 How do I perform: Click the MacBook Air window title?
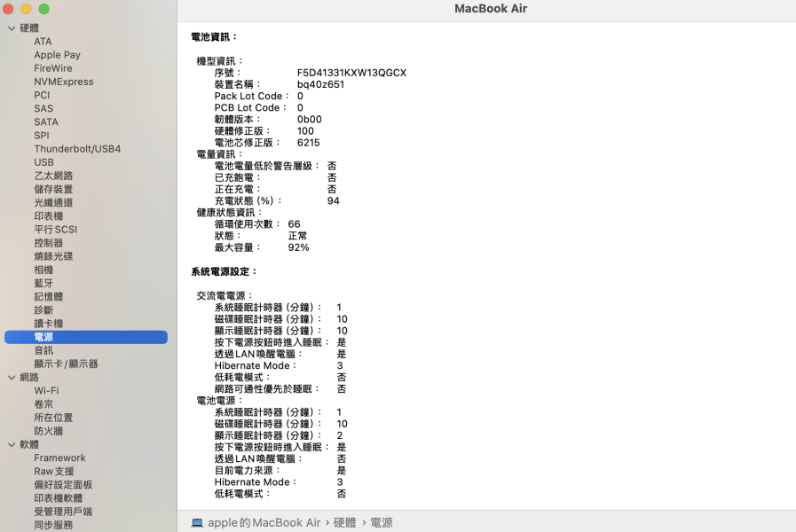coord(491,9)
